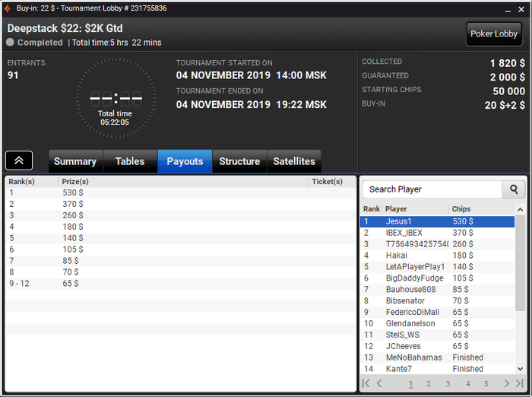Image resolution: width=532 pixels, height=397 pixels.
Task: Switch to the Summary tab
Action: (75, 161)
